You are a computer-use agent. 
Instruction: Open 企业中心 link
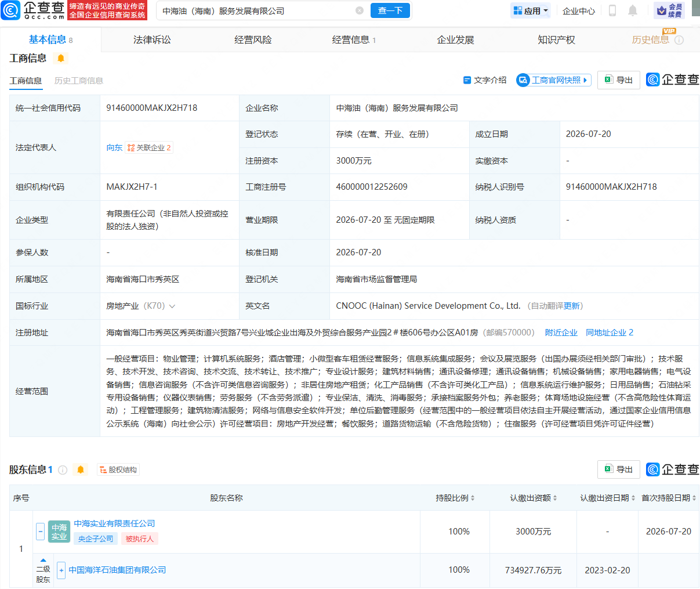pyautogui.click(x=579, y=10)
